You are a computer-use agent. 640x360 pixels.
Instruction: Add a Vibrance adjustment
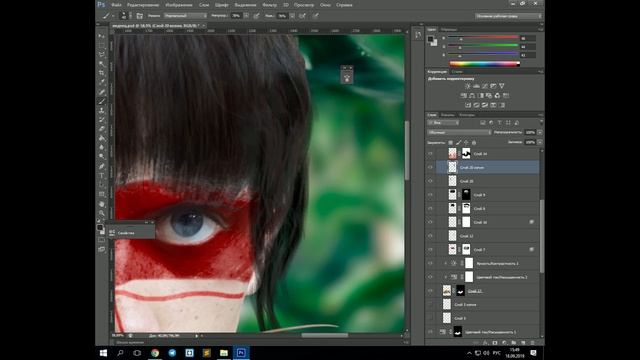pyautogui.click(x=502, y=86)
